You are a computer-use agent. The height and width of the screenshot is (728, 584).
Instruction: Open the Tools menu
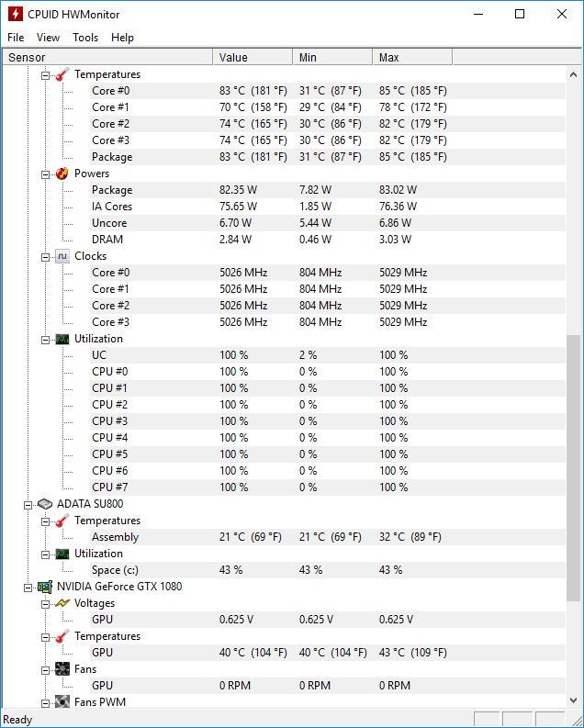coord(85,38)
